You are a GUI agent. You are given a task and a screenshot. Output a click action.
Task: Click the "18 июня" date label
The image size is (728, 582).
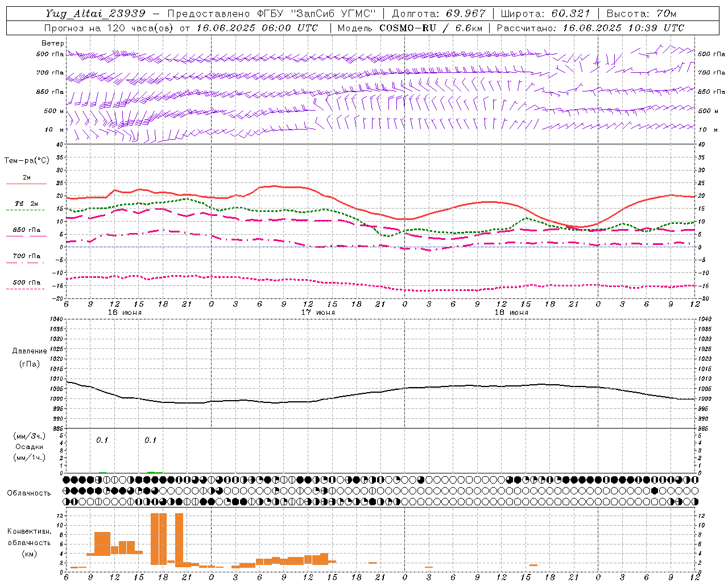(x=511, y=313)
